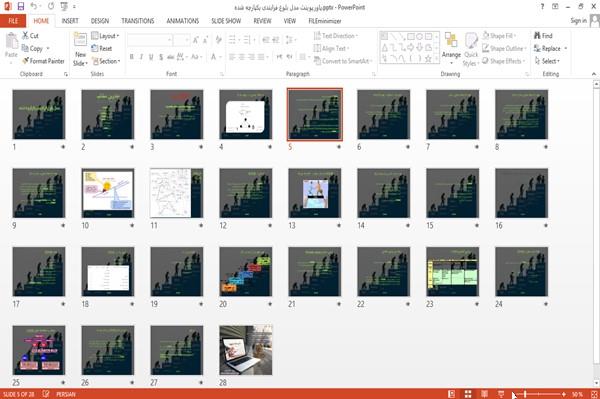Open the TRANSITIONS ribbon tab
The image size is (600, 399).
(138, 21)
